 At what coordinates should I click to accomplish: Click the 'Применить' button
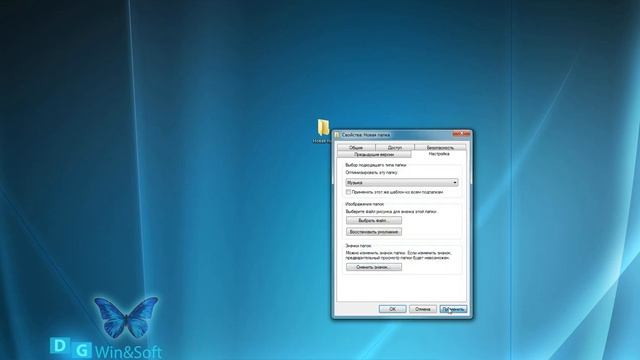453,309
